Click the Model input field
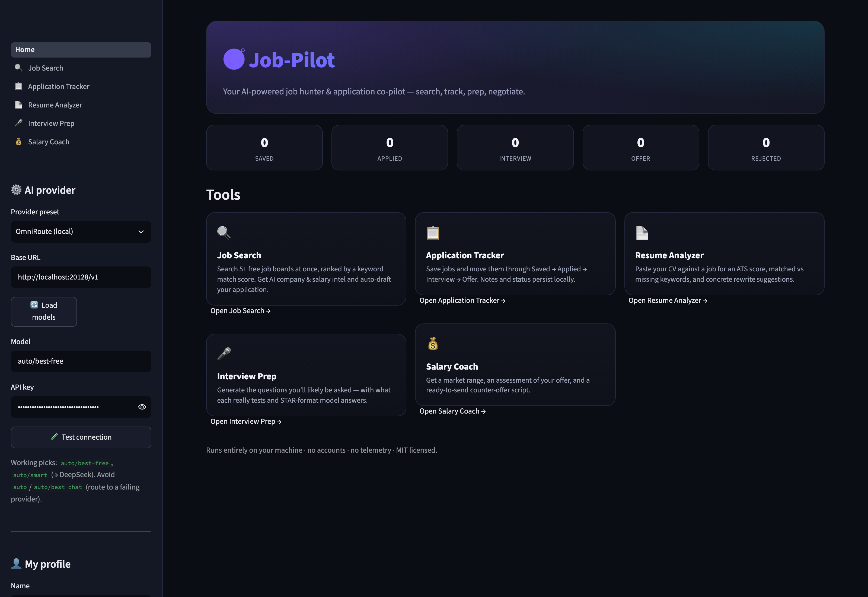Viewport: 868px width, 597px height. 81,361
